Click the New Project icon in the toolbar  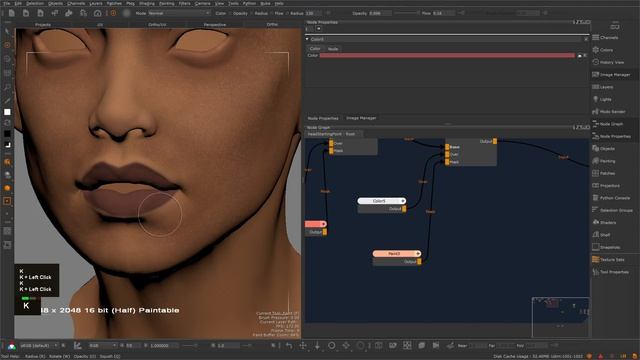(11, 13)
